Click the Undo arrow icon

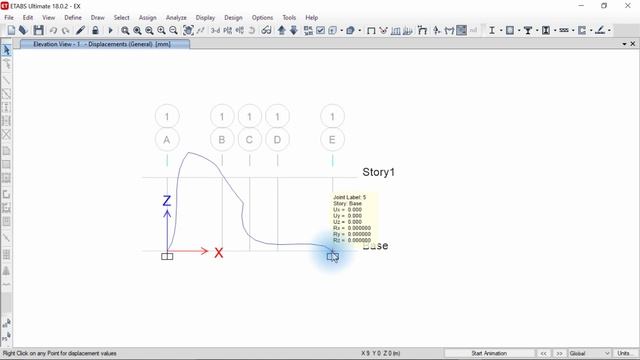(x=53, y=31)
